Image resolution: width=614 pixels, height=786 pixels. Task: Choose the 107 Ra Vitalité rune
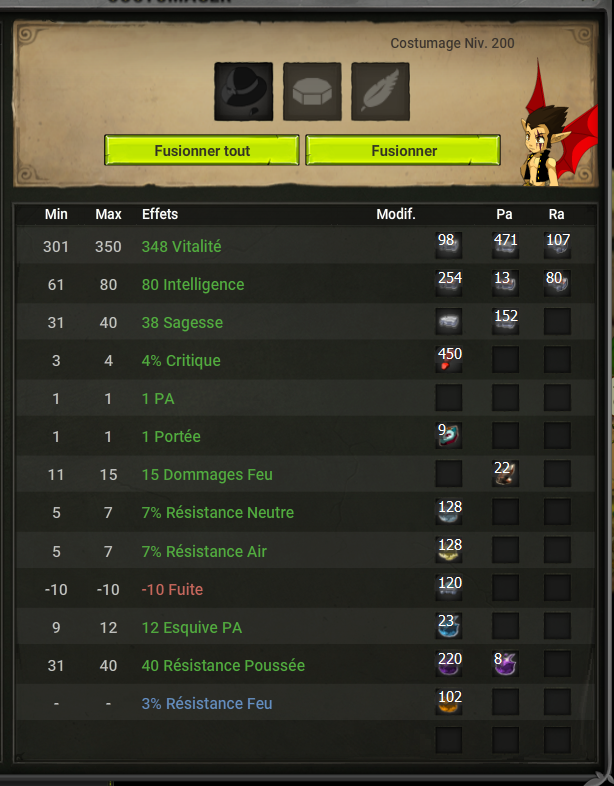(x=557, y=245)
